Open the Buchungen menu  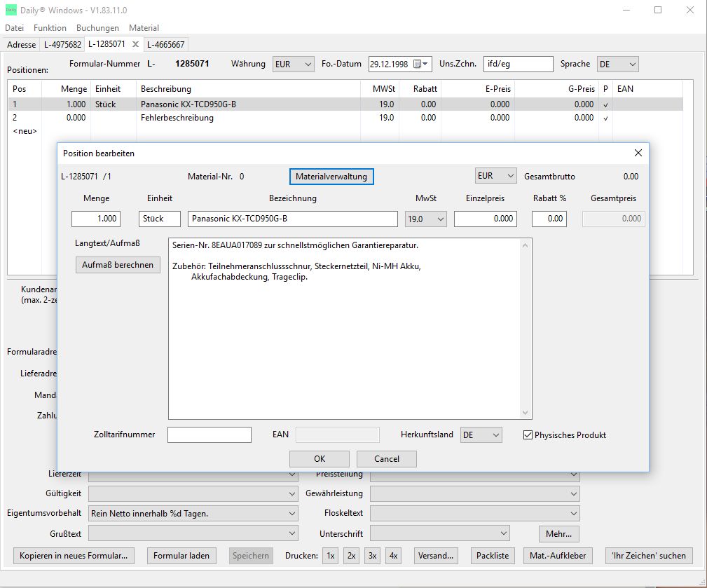(97, 28)
